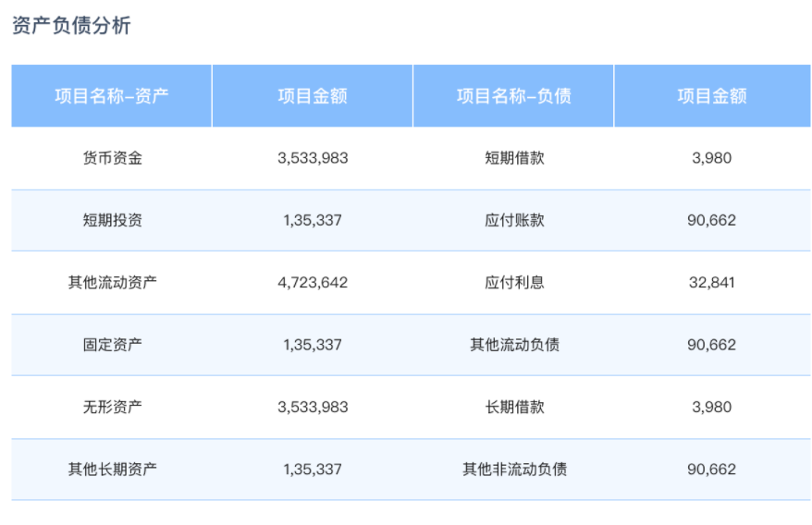Select the 应付利息 cell

pyautogui.click(x=514, y=282)
